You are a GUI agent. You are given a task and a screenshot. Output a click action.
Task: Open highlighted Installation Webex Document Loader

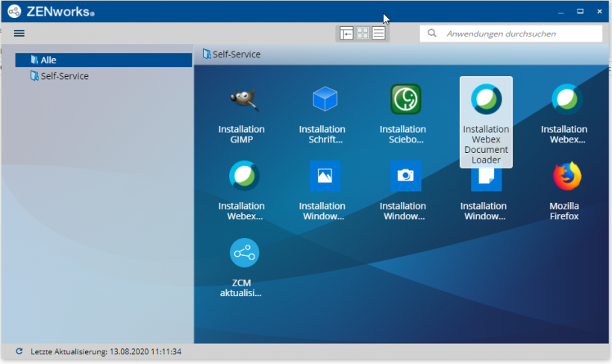(486, 122)
